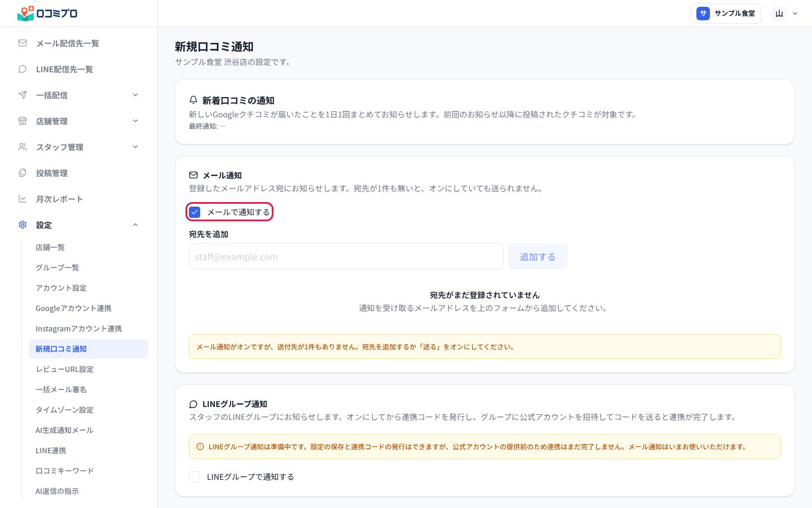Open AI生成通知メール settings
The width and height of the screenshot is (812, 508).
89,430
